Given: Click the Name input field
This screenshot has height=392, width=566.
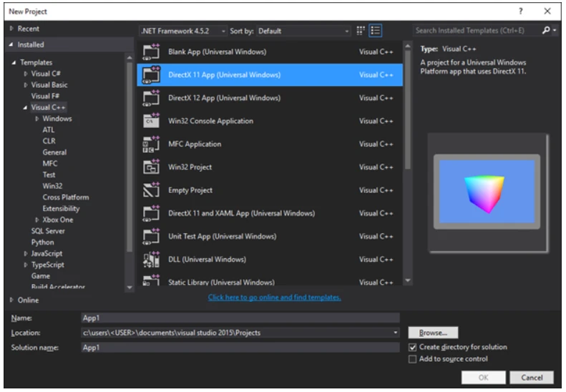Looking at the screenshot, I should [x=240, y=318].
